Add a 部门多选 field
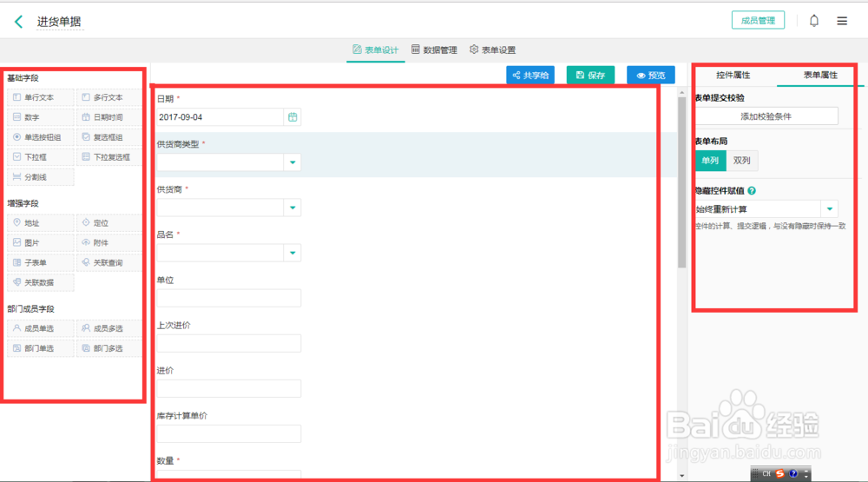Screen dimensions: 868x482 [109, 348]
